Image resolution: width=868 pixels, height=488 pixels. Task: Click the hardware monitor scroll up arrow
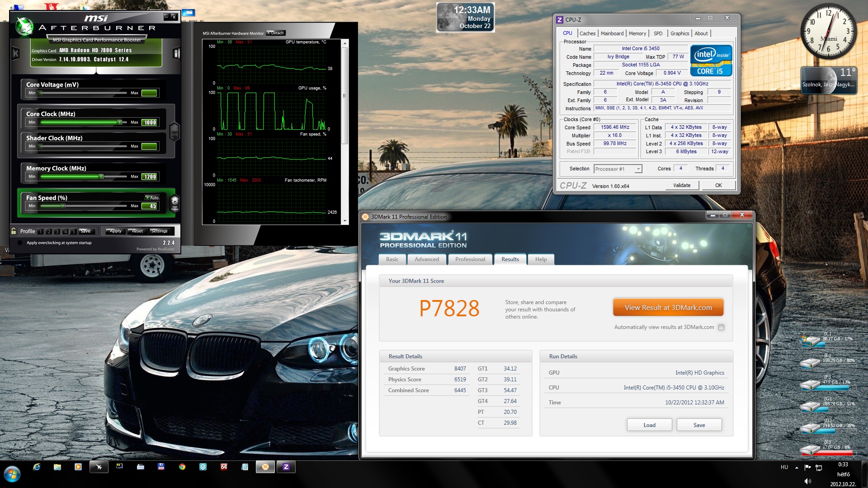(345, 43)
